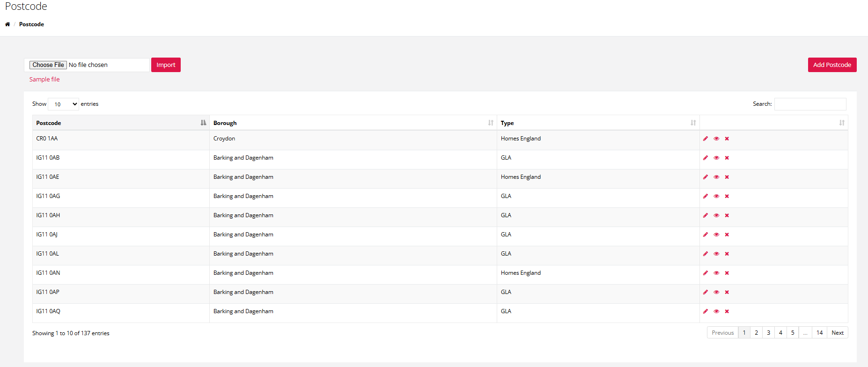868x367 pixels.
Task: Click the Add Postcode button
Action: [x=832, y=65]
